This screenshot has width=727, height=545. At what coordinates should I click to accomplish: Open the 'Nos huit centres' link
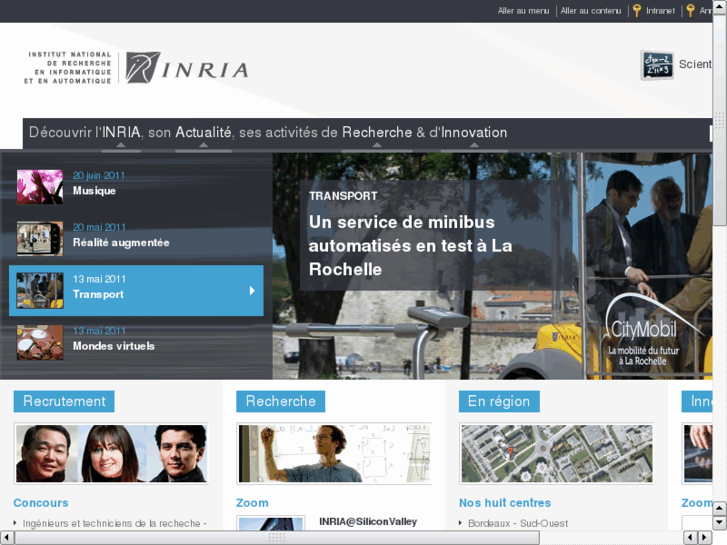(x=505, y=503)
